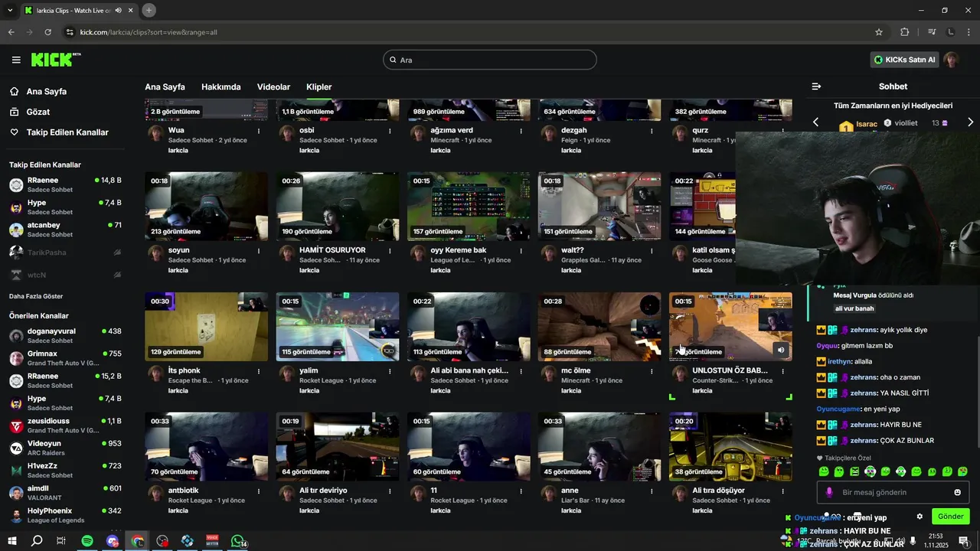Play the mc ölme clip thumbnail

tap(599, 327)
